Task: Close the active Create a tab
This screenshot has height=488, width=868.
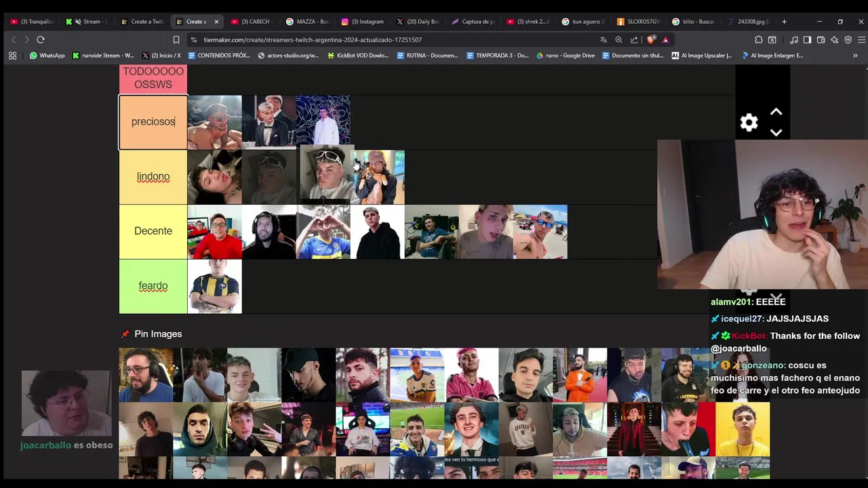Action: pos(216,22)
